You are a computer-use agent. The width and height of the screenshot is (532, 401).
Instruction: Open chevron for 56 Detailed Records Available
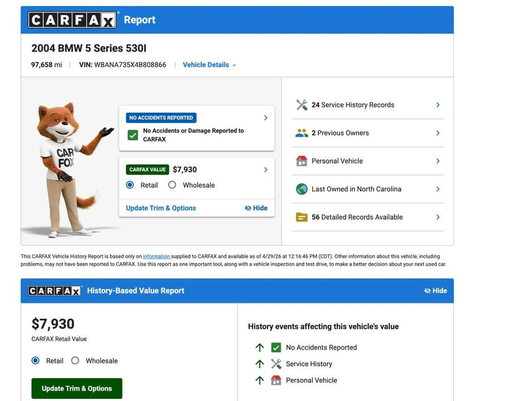click(438, 217)
